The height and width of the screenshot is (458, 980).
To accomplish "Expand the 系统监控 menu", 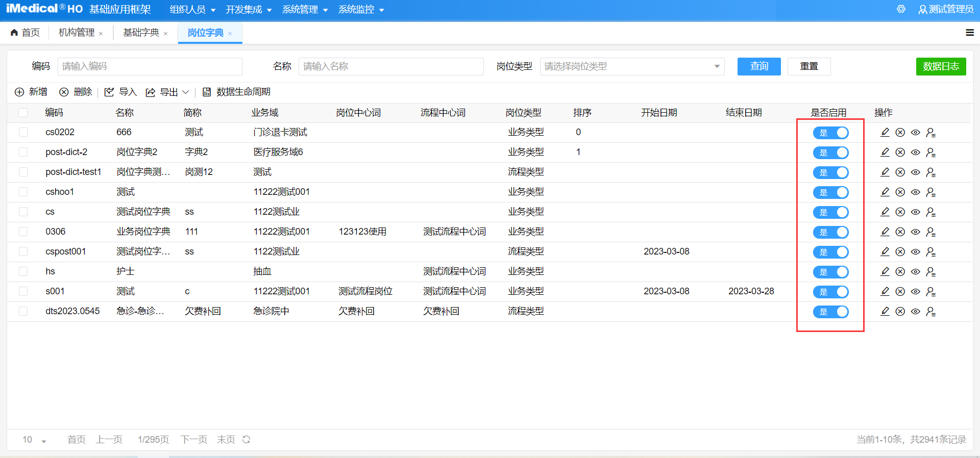I will click(361, 10).
